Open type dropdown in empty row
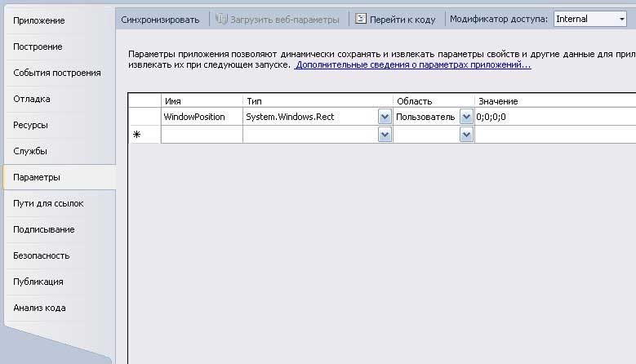 385,135
